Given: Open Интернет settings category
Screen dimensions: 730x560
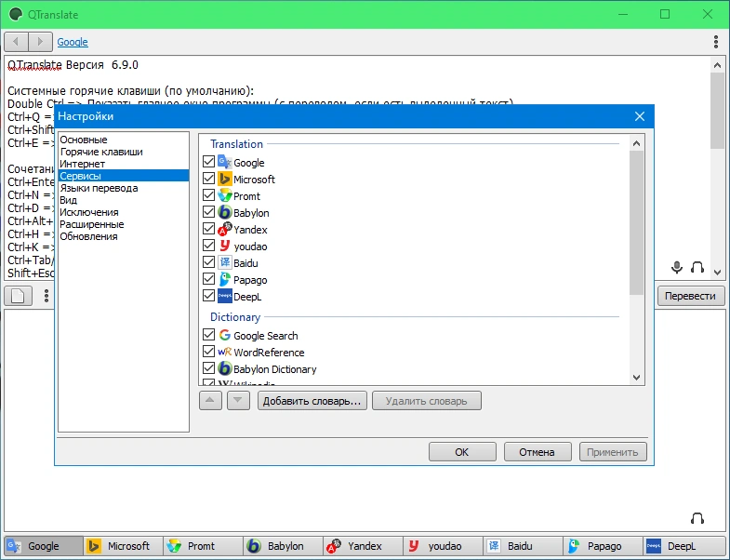Looking at the screenshot, I should (x=124, y=164).
